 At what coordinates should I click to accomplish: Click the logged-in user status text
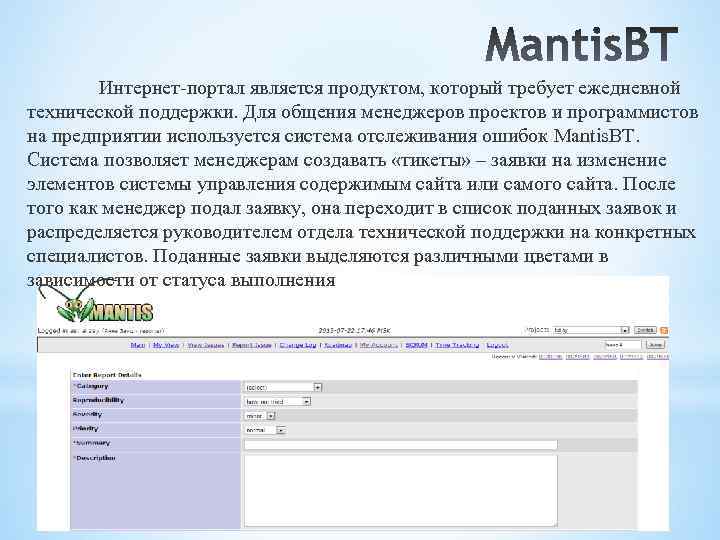101,331
